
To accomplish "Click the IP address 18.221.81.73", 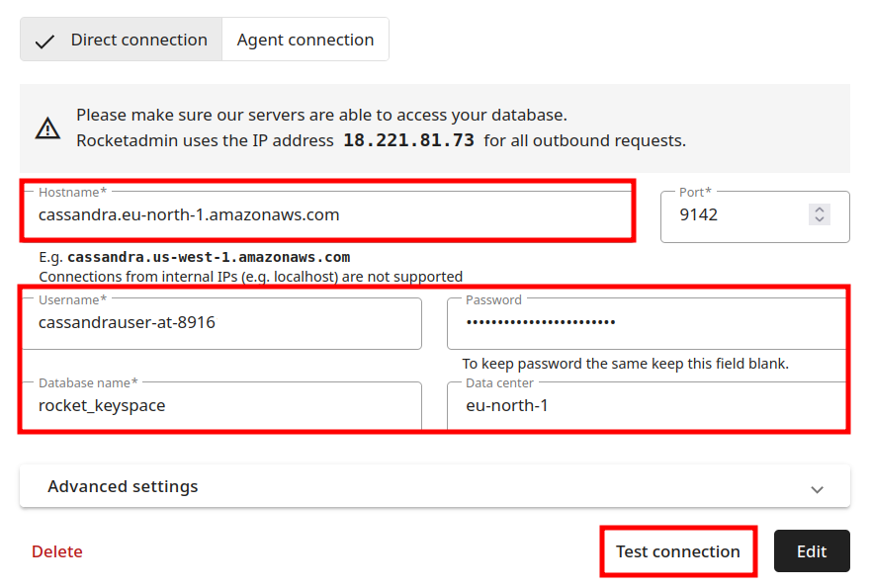I will pos(408,140).
